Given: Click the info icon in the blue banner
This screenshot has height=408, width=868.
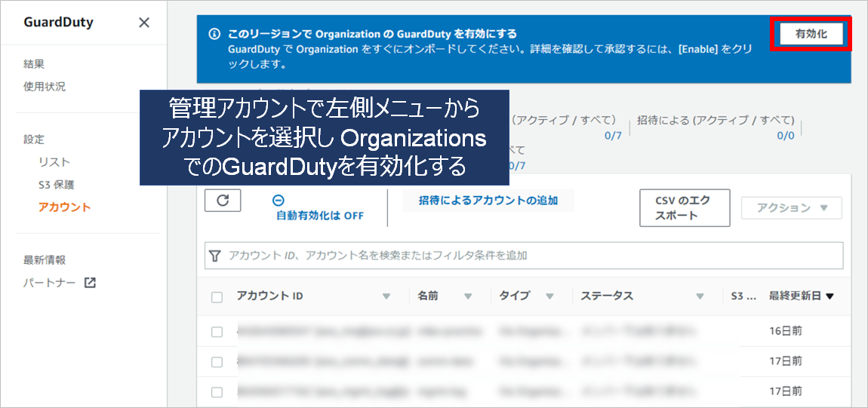Looking at the screenshot, I should (x=214, y=34).
